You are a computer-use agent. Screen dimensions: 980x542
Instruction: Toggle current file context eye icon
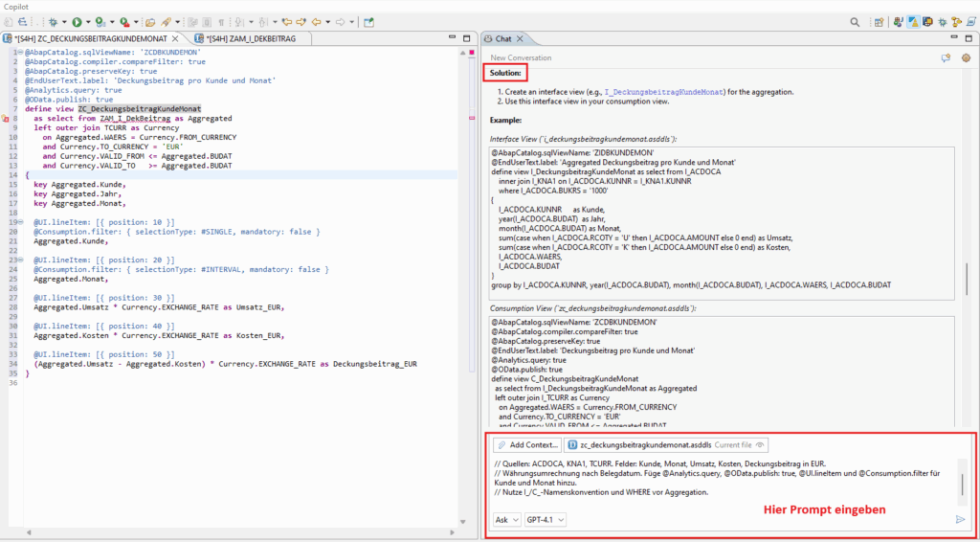pos(760,445)
